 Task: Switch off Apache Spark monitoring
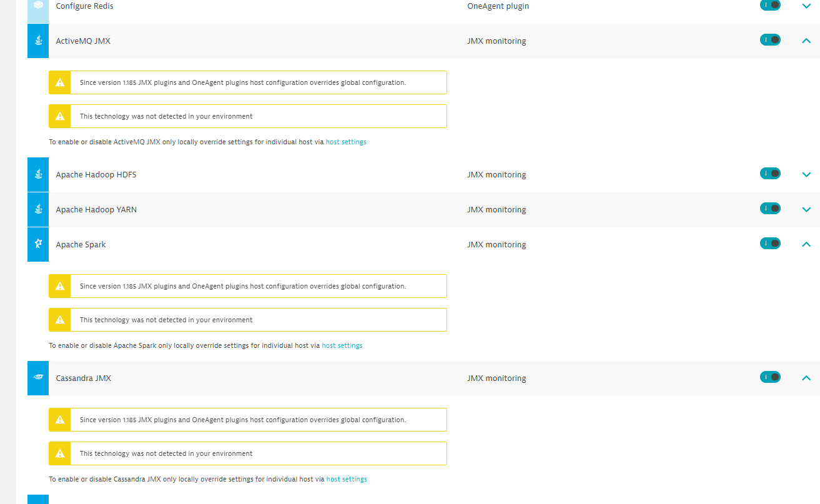point(770,244)
